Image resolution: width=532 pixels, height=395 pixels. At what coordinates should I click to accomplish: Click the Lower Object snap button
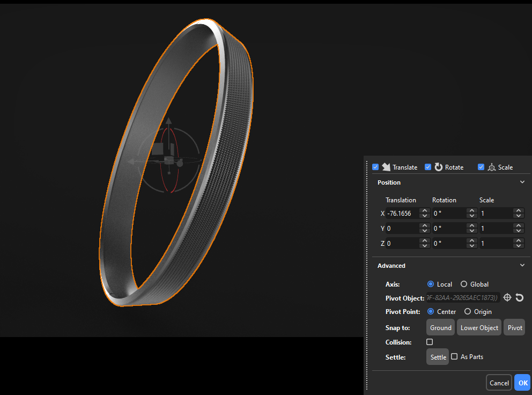479,327
